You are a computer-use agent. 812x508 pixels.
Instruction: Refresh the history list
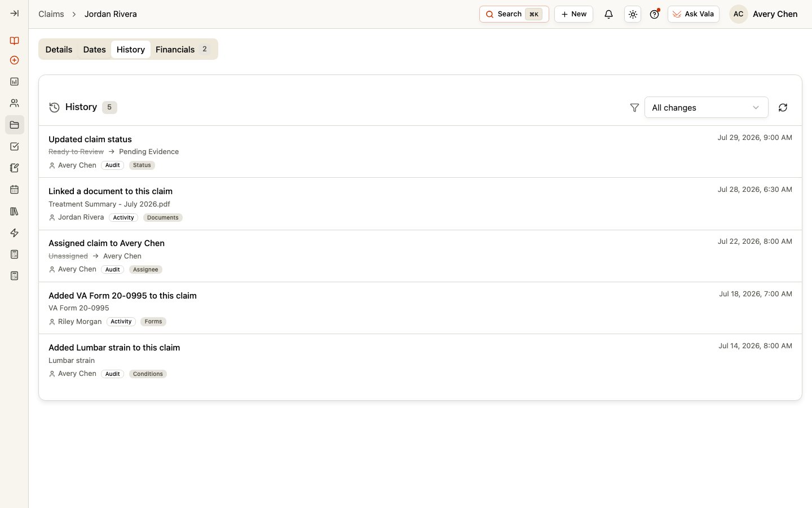click(783, 107)
